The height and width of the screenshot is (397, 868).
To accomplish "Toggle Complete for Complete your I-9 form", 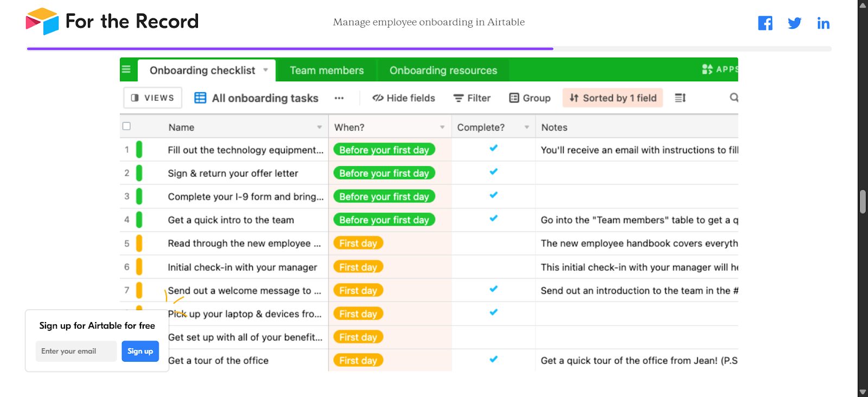I will 494,195.
